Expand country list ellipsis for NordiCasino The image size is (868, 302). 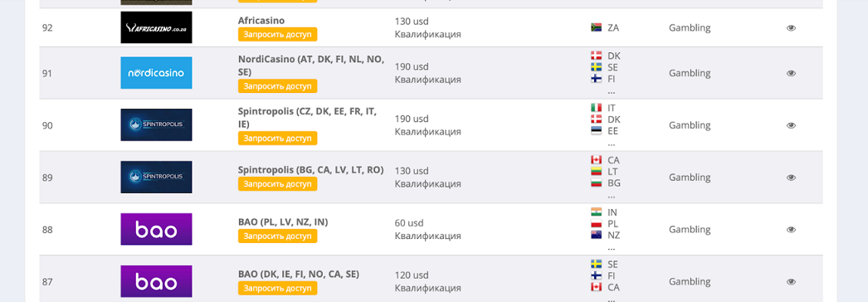coord(611,91)
